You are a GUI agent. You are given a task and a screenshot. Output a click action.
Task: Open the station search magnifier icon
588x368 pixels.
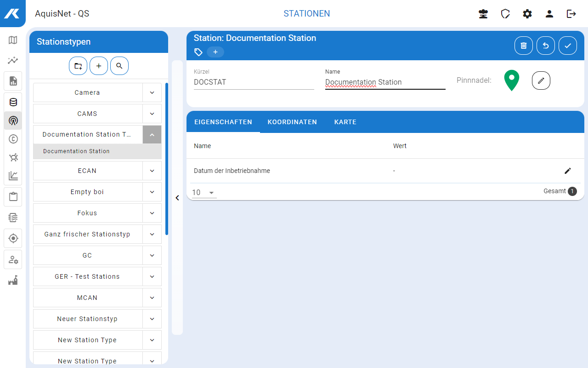pyautogui.click(x=119, y=66)
